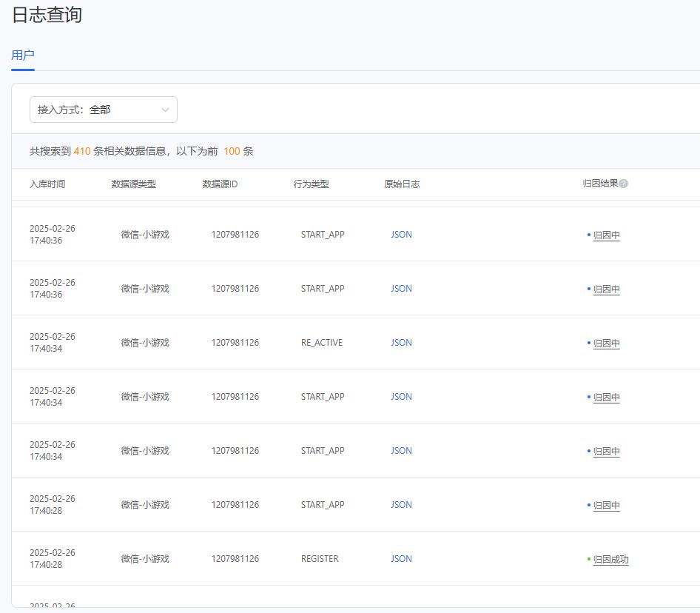Select the 用户 tab

pyautogui.click(x=21, y=54)
